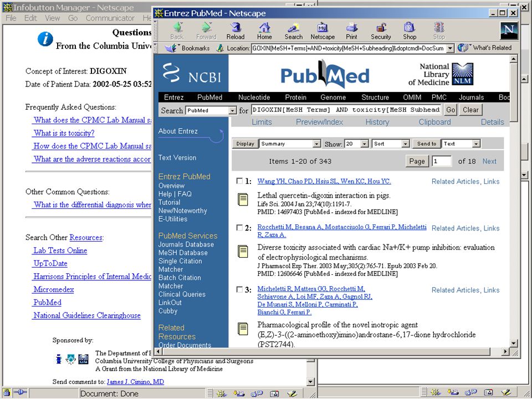The height and width of the screenshot is (399, 532).
Task: Open the Search database dropdown showing PubMed
Action: click(x=211, y=110)
